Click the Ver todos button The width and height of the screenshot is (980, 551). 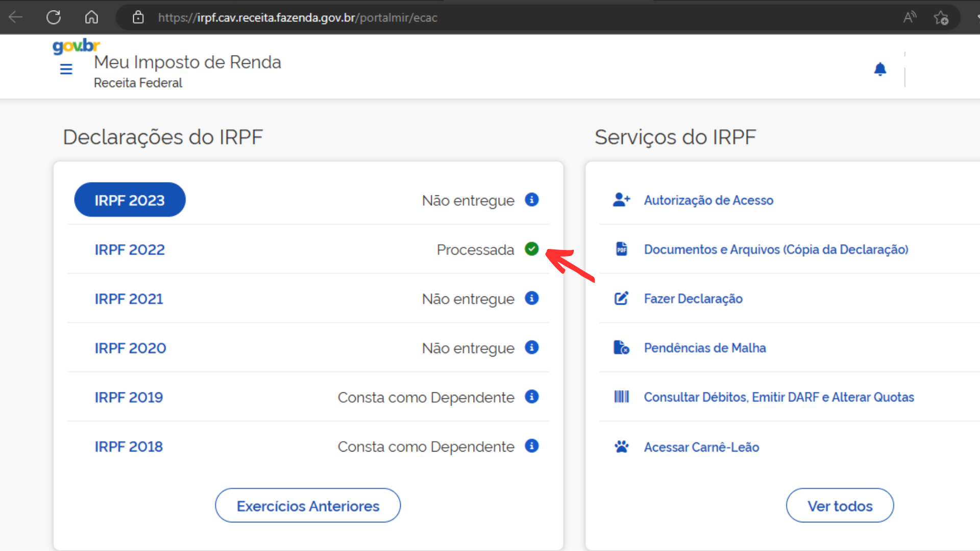[x=840, y=506]
